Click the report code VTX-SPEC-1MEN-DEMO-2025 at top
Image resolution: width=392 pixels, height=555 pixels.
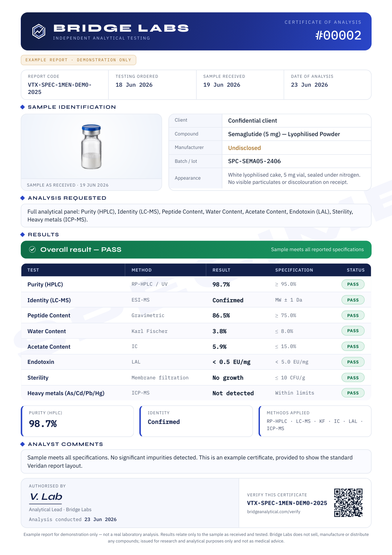pos(60,88)
